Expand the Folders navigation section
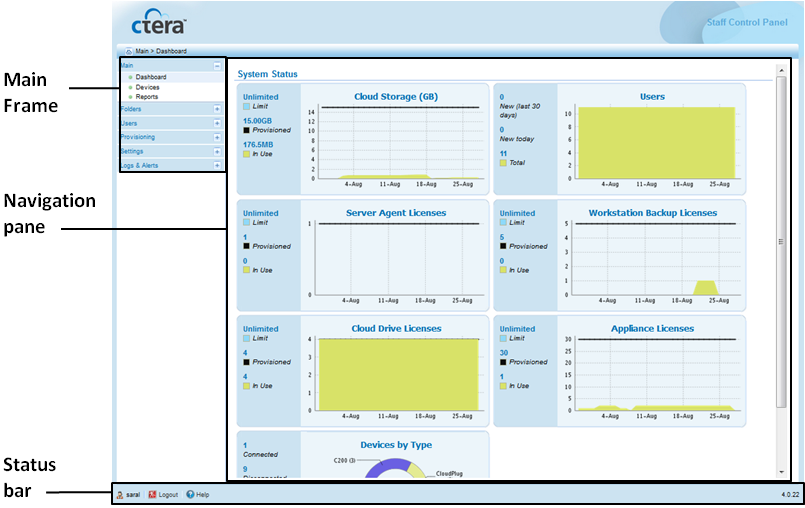The height and width of the screenshot is (508, 805). pos(217,109)
